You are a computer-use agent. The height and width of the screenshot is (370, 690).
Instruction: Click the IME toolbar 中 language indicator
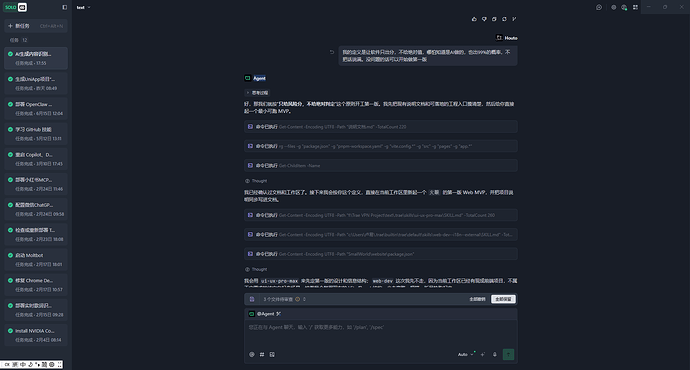(x=23, y=365)
